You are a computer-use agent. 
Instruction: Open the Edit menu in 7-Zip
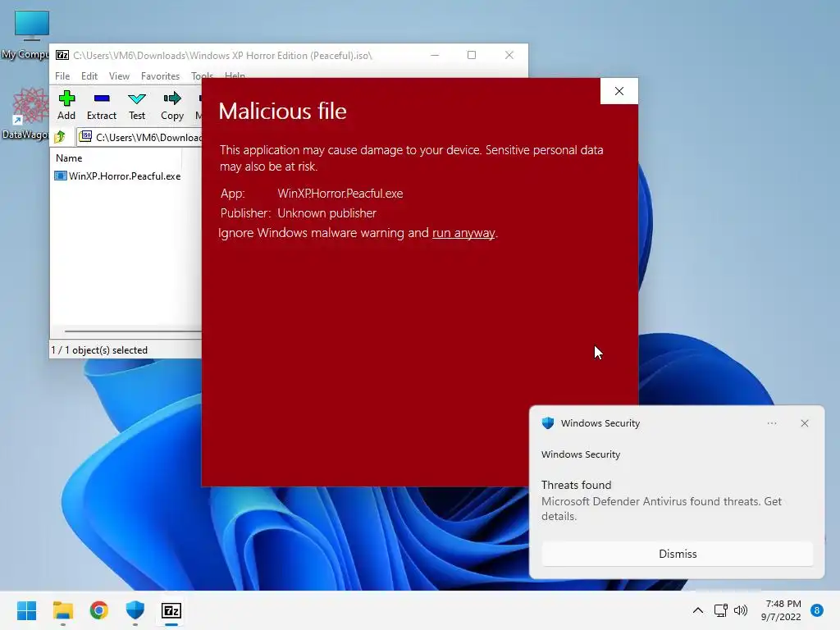pos(89,76)
